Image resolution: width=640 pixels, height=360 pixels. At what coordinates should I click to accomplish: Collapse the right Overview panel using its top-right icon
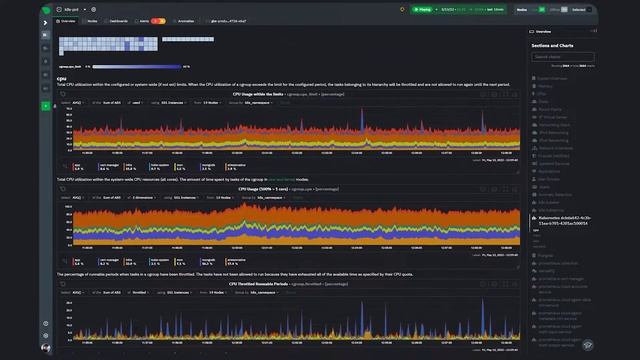click(x=593, y=31)
